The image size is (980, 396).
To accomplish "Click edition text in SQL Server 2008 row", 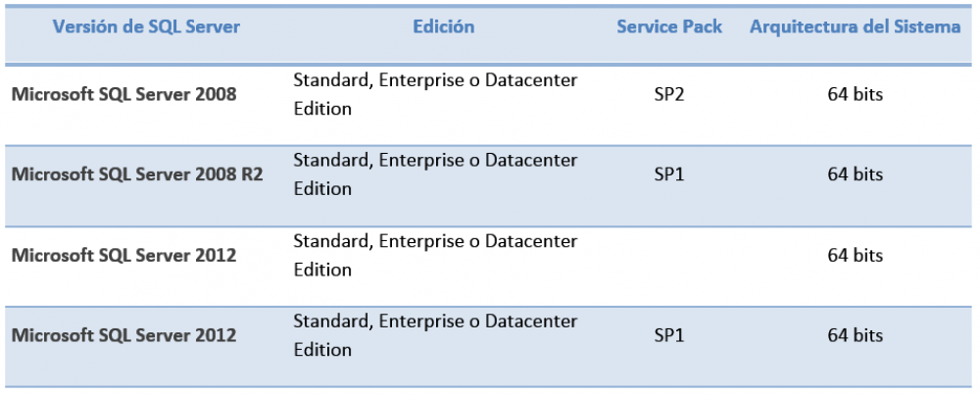I will click(x=436, y=94).
